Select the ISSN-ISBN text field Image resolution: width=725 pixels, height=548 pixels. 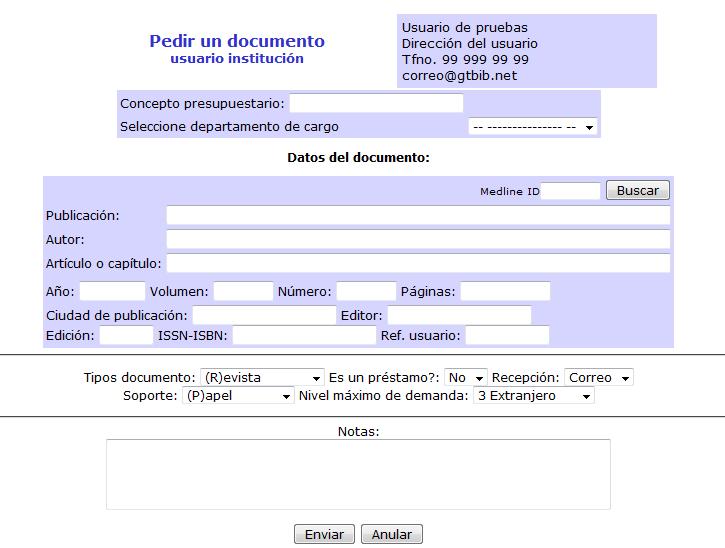click(x=304, y=336)
